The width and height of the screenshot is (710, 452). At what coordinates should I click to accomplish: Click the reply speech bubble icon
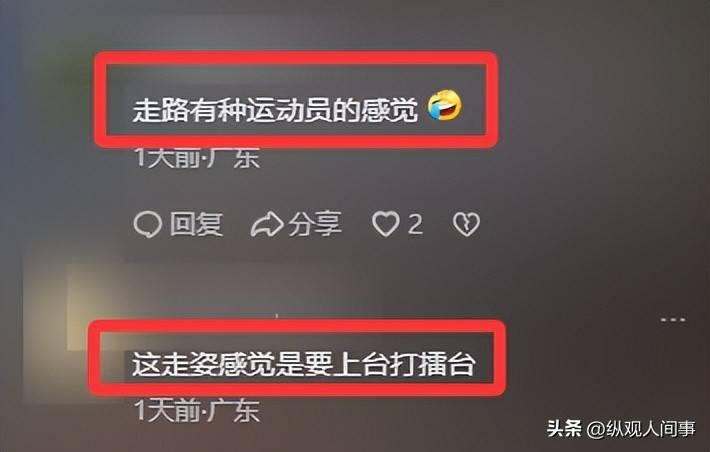click(x=148, y=224)
